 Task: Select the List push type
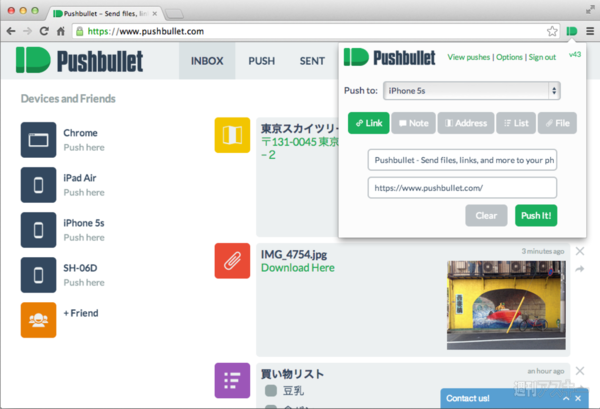516,123
